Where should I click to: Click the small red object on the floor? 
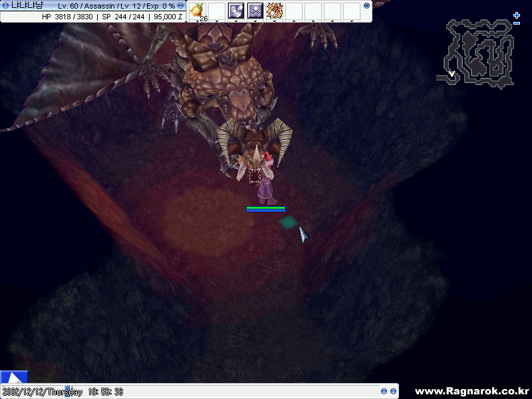pyautogui.click(x=250, y=255)
